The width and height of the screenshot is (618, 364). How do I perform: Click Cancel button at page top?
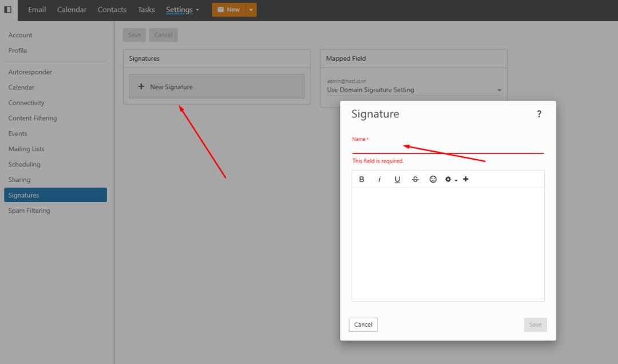coord(163,35)
